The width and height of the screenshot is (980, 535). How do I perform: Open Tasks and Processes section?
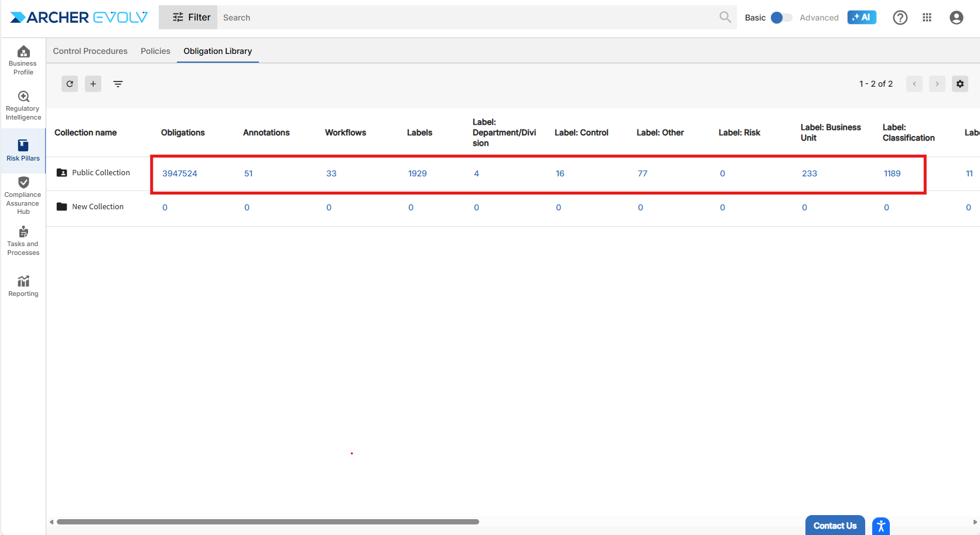(x=23, y=241)
